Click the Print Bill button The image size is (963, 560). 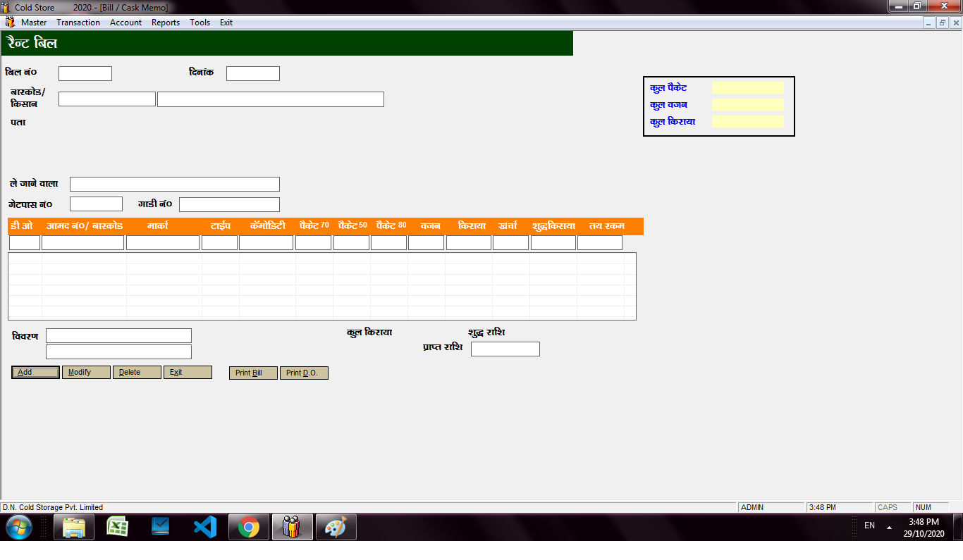point(253,373)
